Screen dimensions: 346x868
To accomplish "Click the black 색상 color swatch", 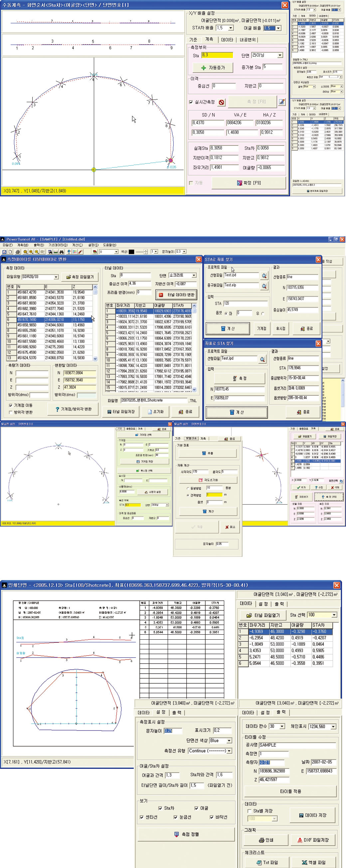I will pos(131,252).
